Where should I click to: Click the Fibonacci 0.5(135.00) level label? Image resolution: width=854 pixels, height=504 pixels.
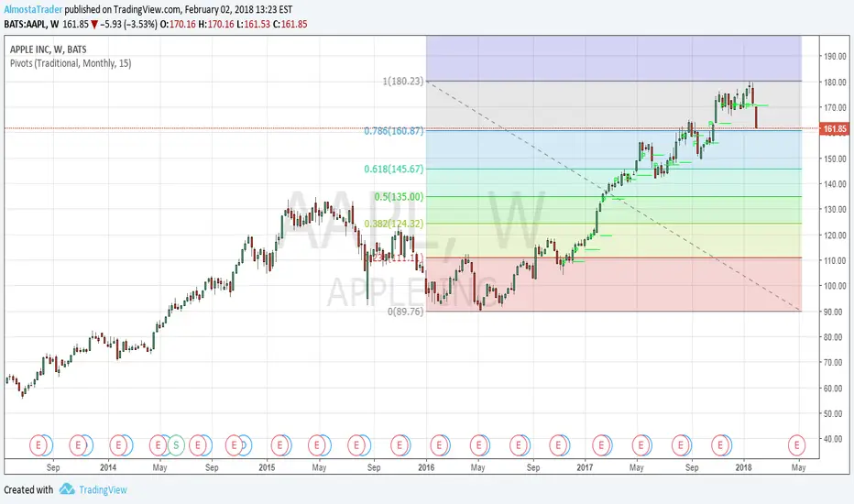click(399, 197)
